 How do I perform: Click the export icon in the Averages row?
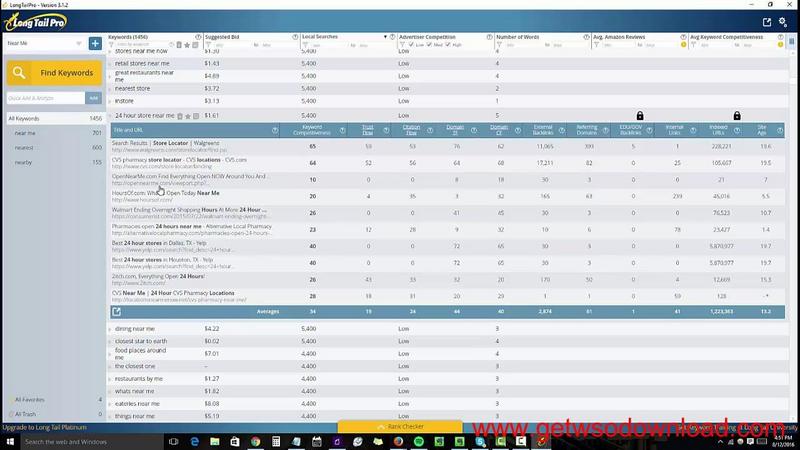pos(116,311)
